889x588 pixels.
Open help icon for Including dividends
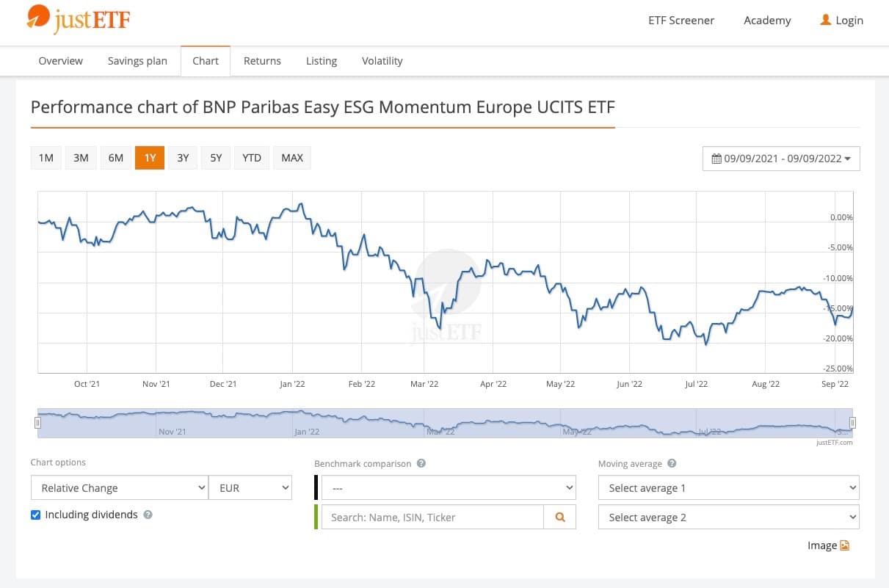coord(148,515)
